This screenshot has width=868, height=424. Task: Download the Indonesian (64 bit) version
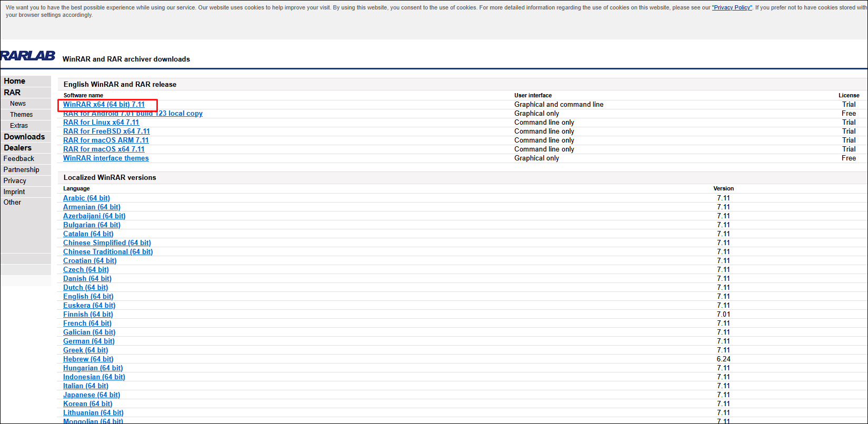94,377
